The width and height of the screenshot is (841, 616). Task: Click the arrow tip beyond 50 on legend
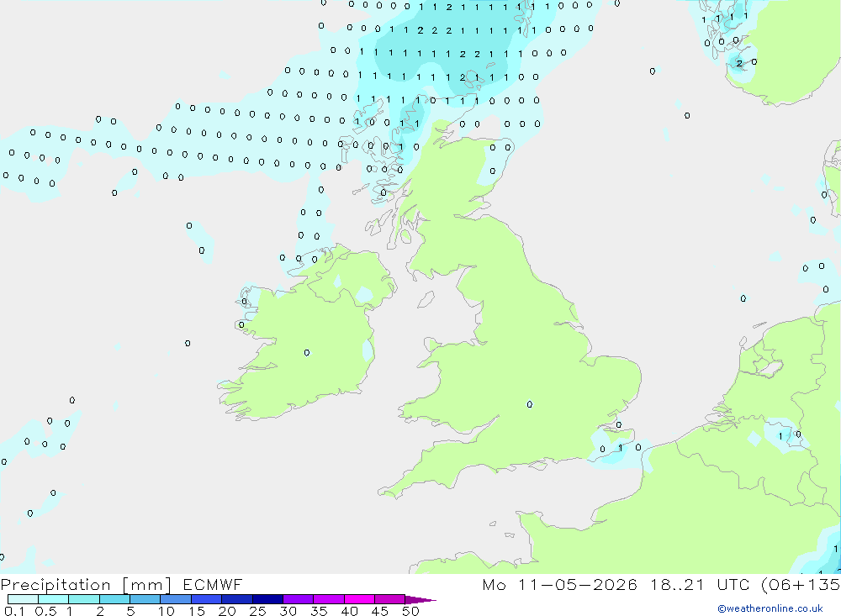tap(421, 599)
